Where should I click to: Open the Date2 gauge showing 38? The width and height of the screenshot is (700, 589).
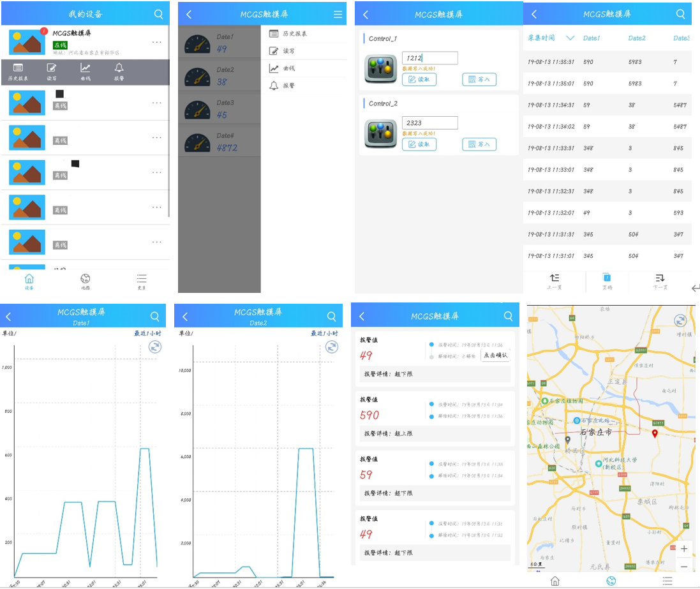click(220, 75)
